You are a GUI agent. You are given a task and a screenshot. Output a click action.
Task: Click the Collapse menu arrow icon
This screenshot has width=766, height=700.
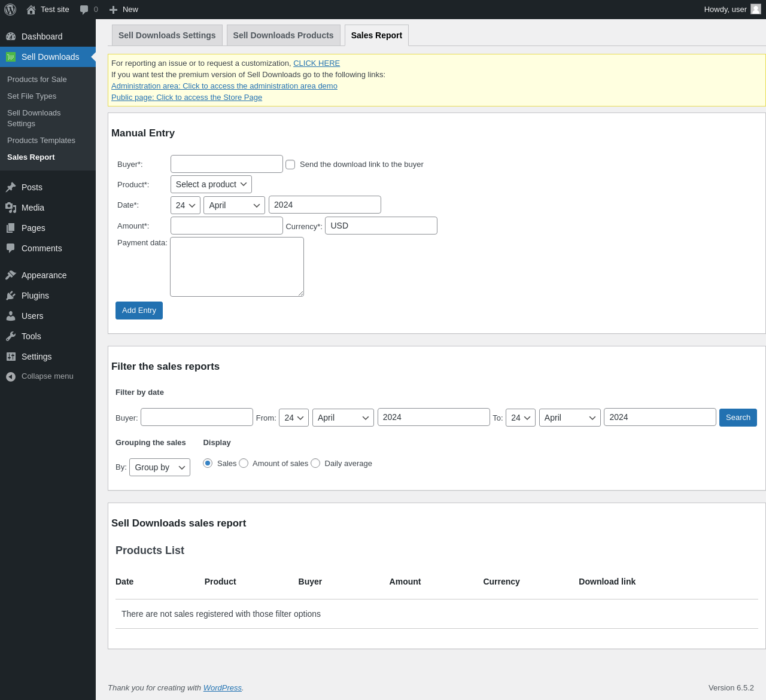click(11, 376)
